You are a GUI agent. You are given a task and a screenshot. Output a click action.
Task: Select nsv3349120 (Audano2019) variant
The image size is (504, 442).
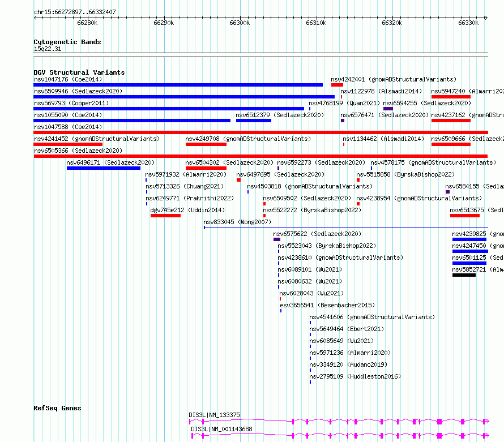(348, 364)
